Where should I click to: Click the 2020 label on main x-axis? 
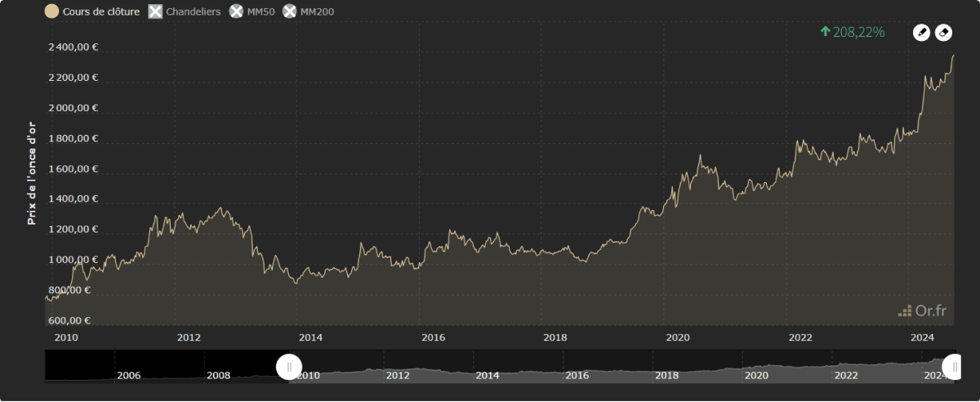pos(678,337)
